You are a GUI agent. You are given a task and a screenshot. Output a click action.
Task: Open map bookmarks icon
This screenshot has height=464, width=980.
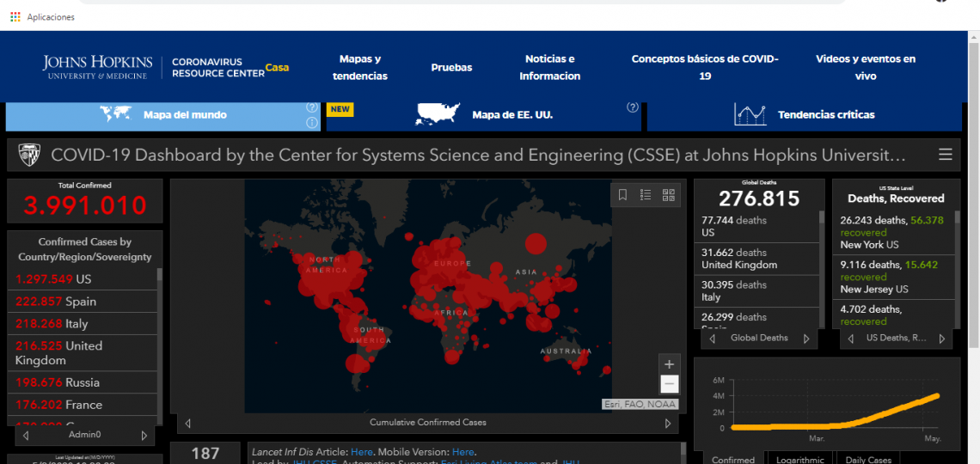coord(622,195)
